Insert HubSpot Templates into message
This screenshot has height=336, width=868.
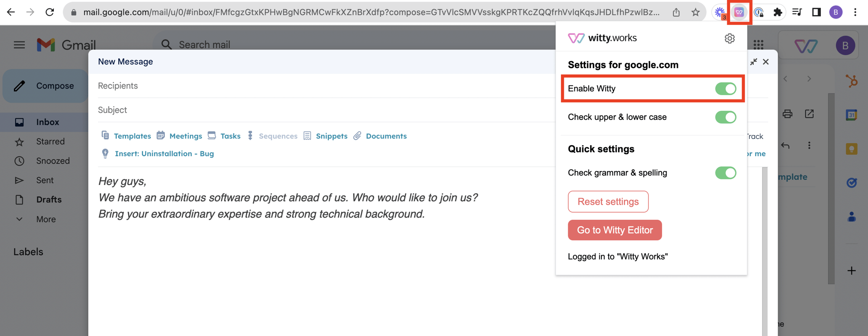pyautogui.click(x=127, y=136)
